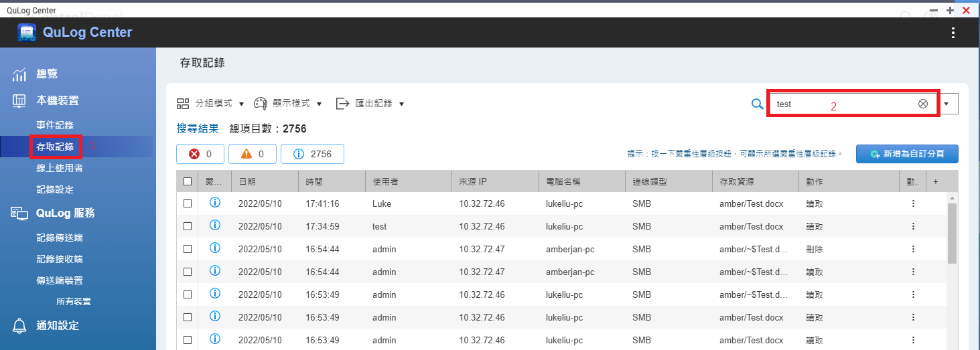Click the local device monitor icon
The image size is (980, 350).
tap(19, 100)
